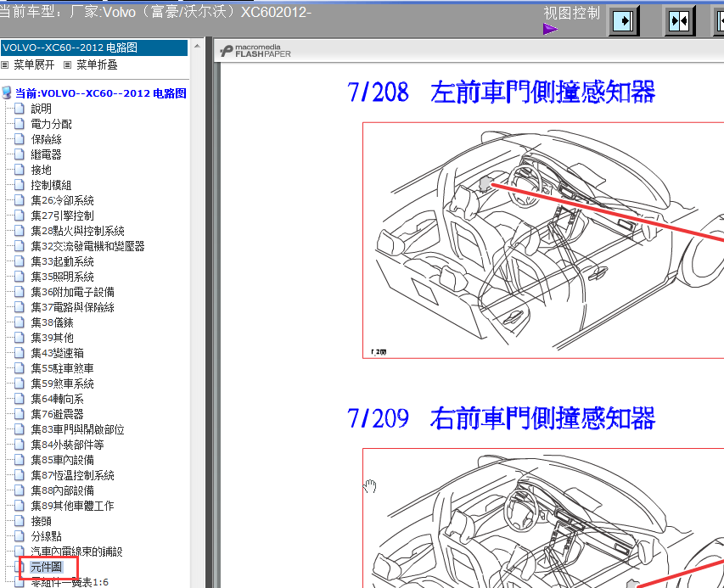
Task: Open 集26冷卻系統 in the tree
Action: [62, 200]
